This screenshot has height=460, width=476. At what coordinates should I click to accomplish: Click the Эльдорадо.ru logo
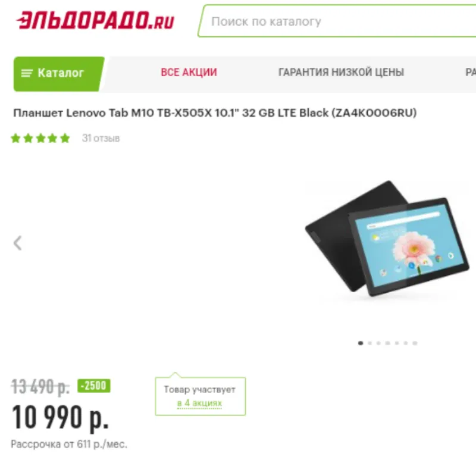[x=95, y=20]
